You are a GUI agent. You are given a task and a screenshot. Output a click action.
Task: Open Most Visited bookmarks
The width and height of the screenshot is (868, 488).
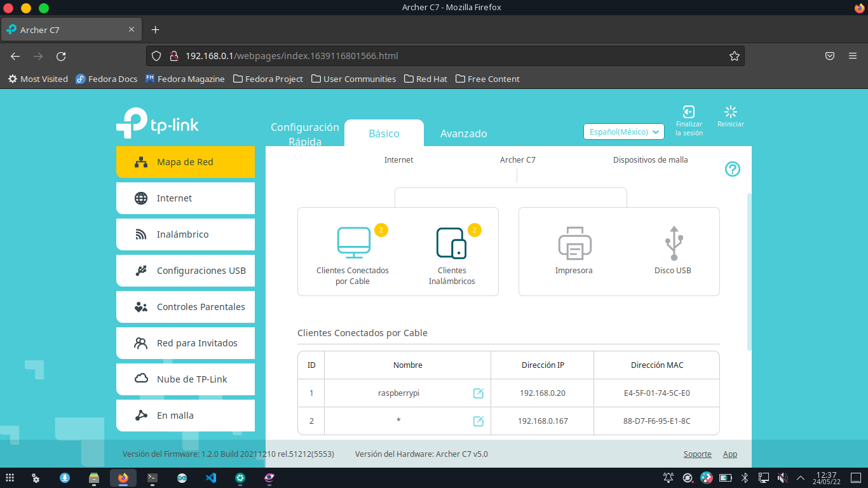click(38, 79)
